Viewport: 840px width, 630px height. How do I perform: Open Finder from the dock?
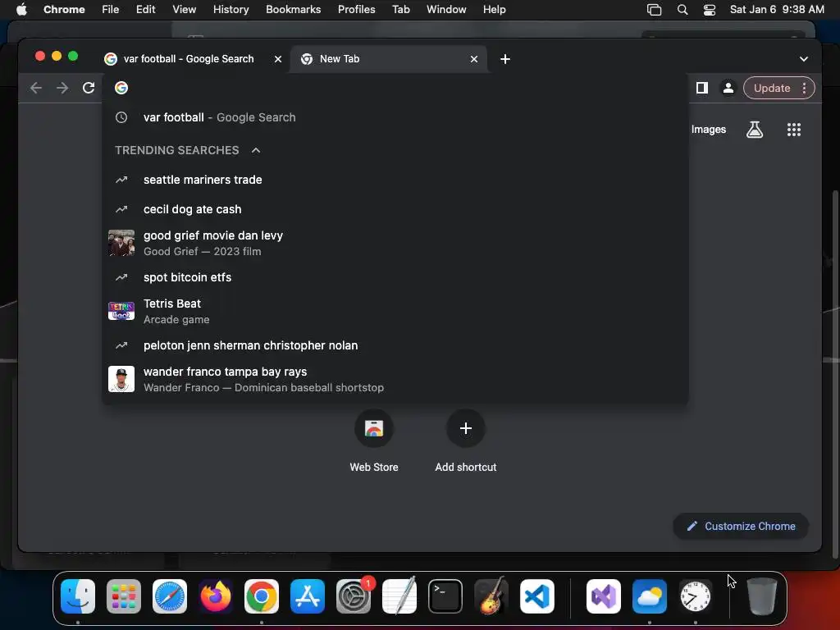pos(78,596)
